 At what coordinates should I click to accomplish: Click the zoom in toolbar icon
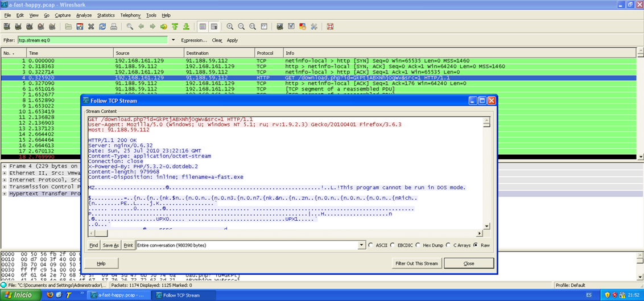[x=230, y=26]
